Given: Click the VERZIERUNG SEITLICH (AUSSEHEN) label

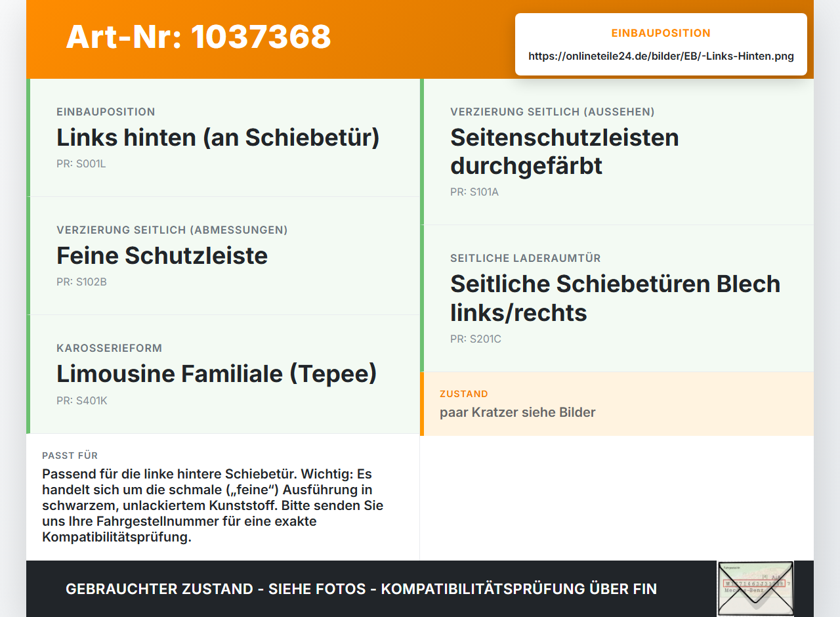Looking at the screenshot, I should (553, 112).
